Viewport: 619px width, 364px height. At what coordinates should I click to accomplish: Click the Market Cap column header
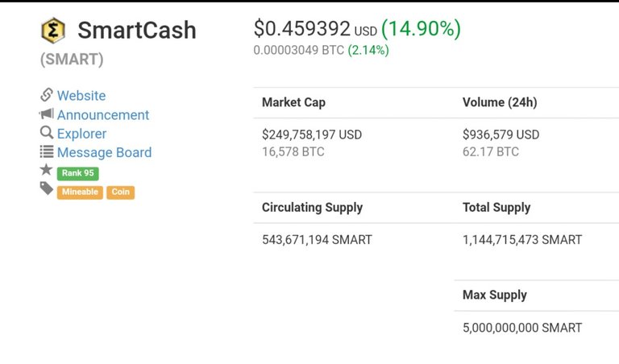coord(293,102)
